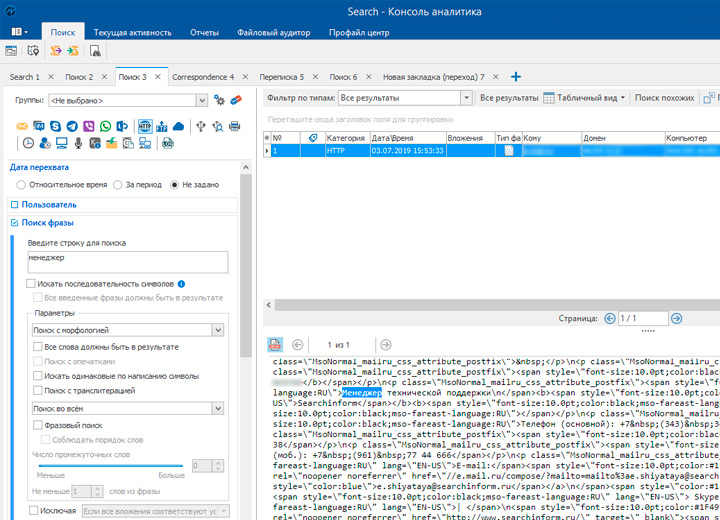Select the Keylogger keyboard icon
The height and width of the screenshot is (520, 720).
pos(95,143)
